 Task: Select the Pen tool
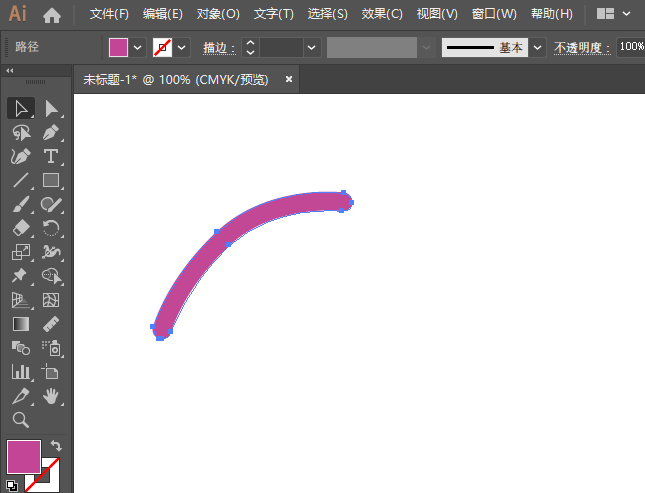click(x=51, y=133)
